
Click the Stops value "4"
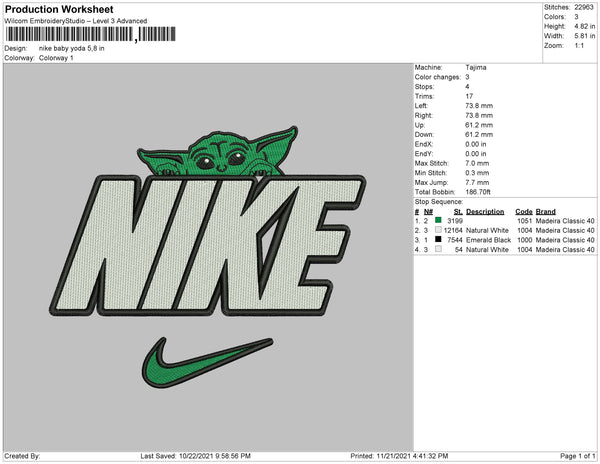coord(467,86)
